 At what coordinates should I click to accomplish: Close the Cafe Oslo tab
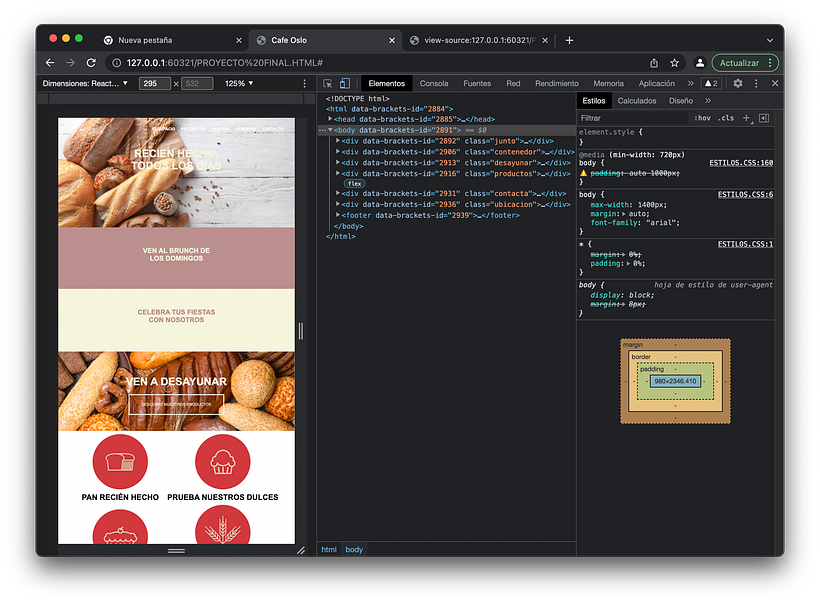tap(392, 40)
